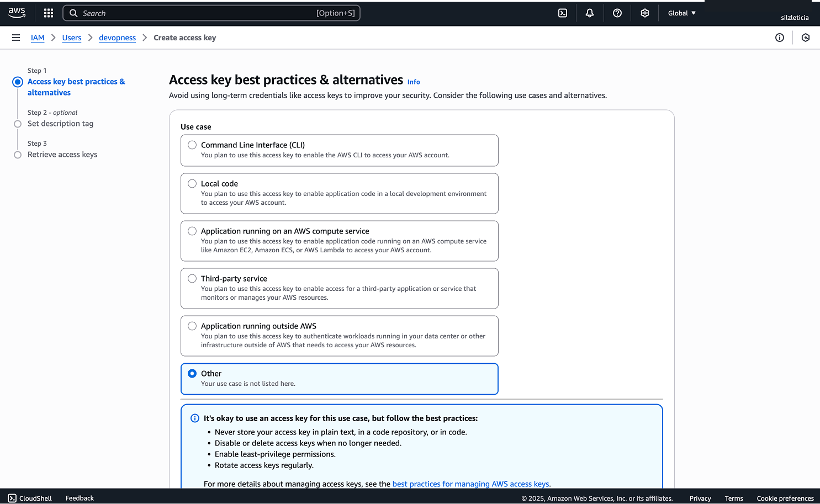Open the settings gear icon
The image size is (820, 504).
[x=644, y=13]
